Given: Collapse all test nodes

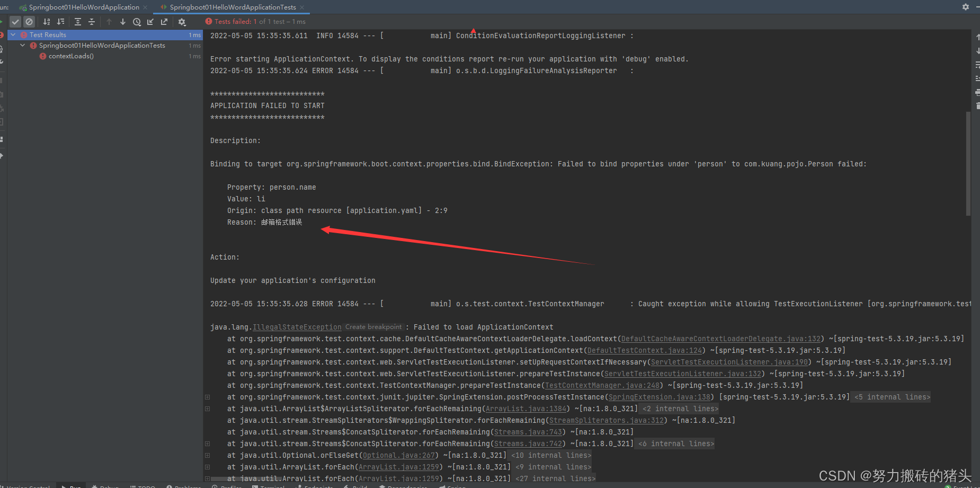Looking at the screenshot, I should click(x=92, y=22).
